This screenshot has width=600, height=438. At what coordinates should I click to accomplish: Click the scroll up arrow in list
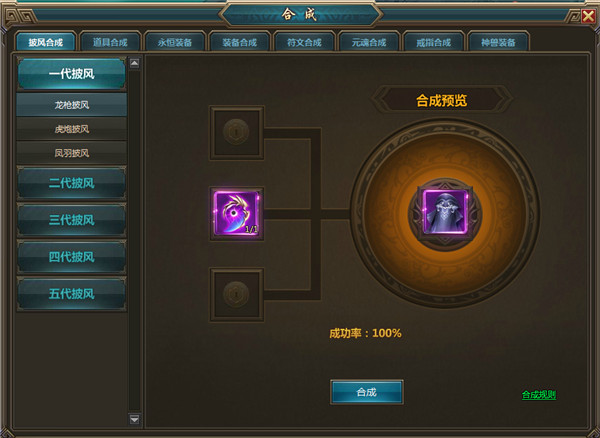pos(134,63)
